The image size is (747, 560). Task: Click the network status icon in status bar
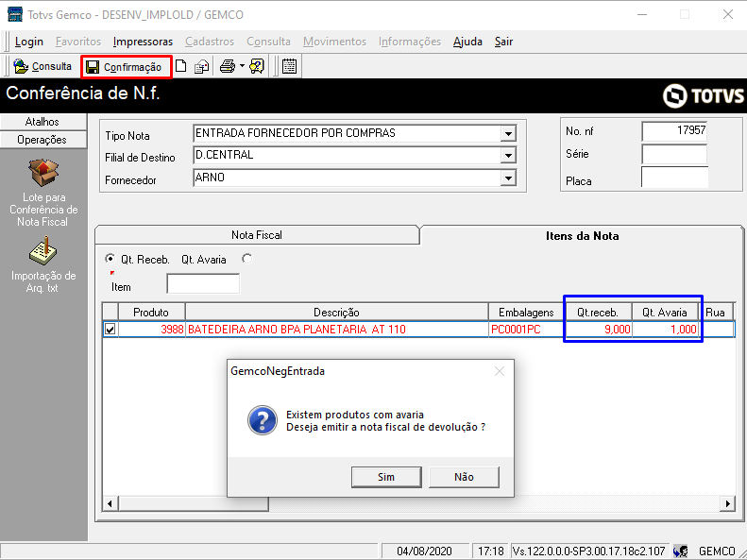pyautogui.click(x=680, y=551)
